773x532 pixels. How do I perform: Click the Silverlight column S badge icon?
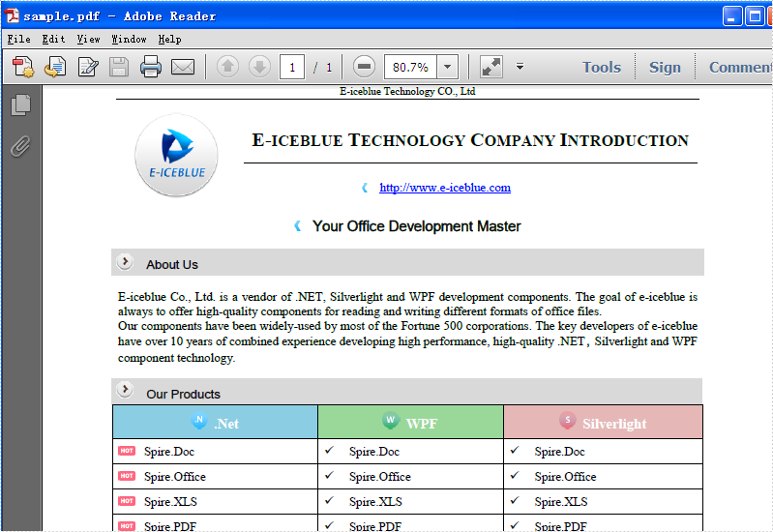(568, 421)
